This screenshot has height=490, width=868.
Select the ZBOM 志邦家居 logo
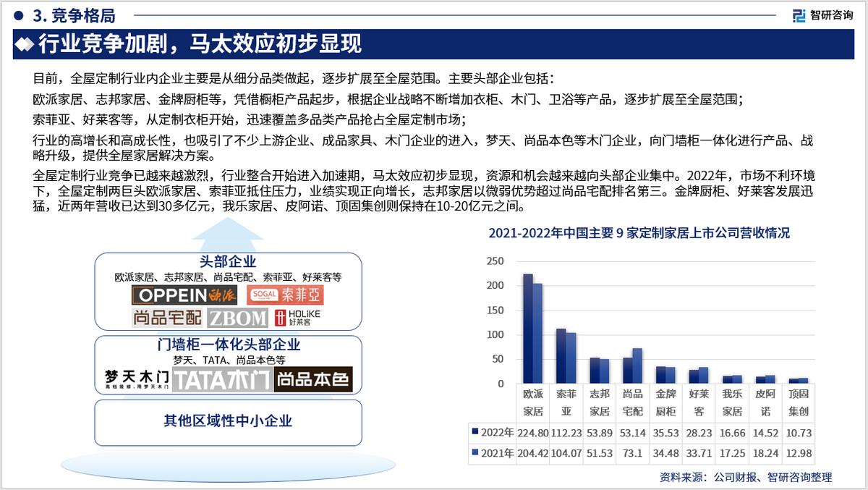[x=237, y=317]
